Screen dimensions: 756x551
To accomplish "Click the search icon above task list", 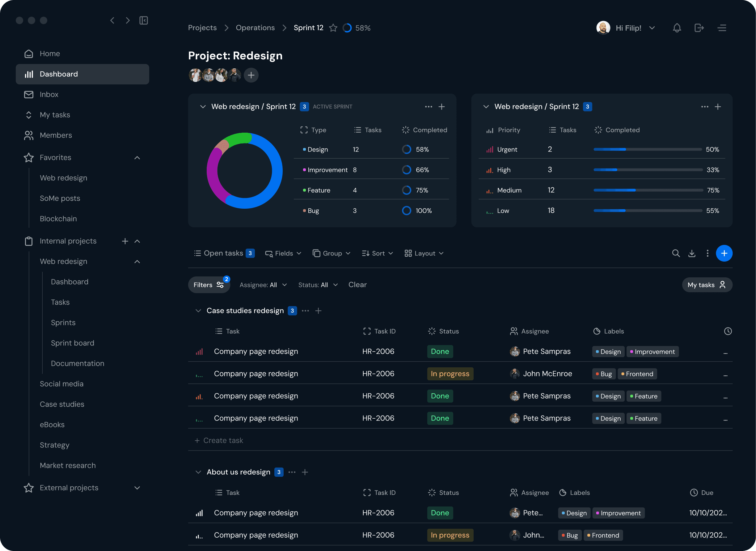I will point(676,253).
